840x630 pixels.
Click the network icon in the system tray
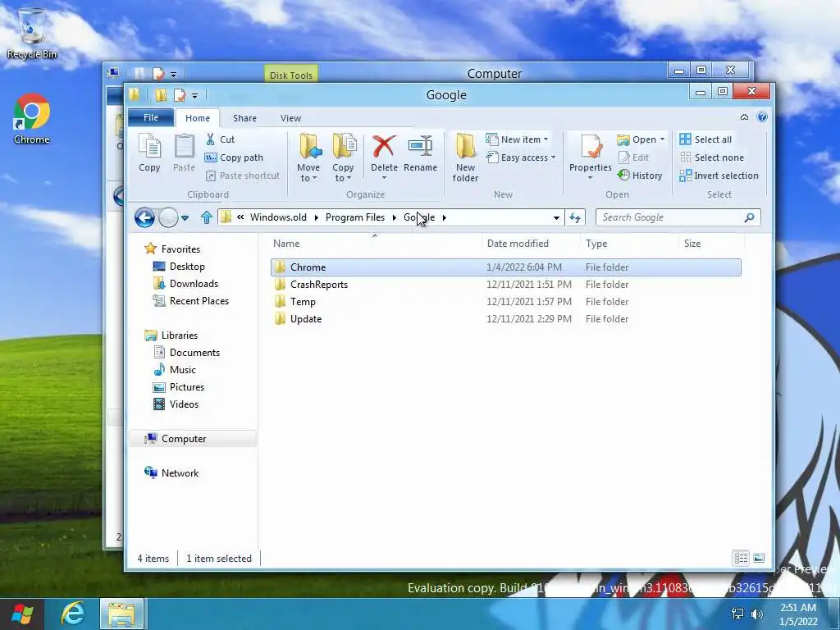[737, 614]
